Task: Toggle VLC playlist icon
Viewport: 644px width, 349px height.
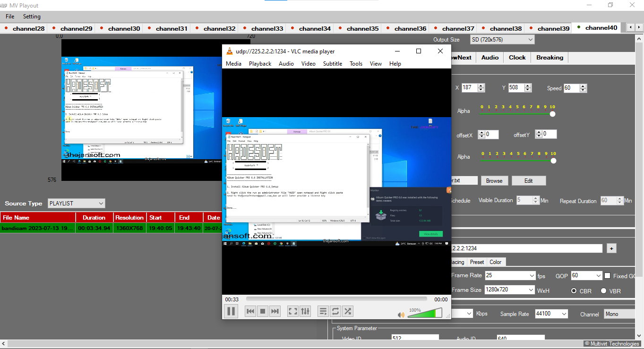Action: tap(323, 311)
